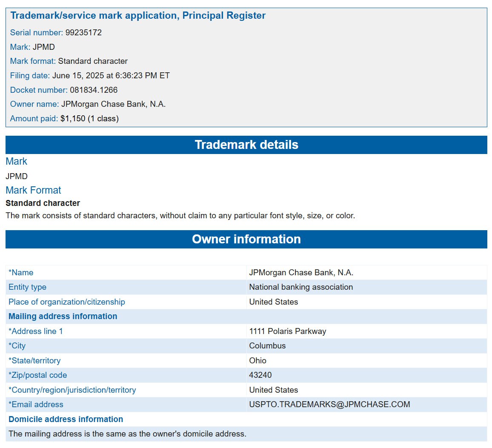Screen dimensions: 492x448
Task: Click the 'Mark Format' subheading
Action: tap(33, 190)
